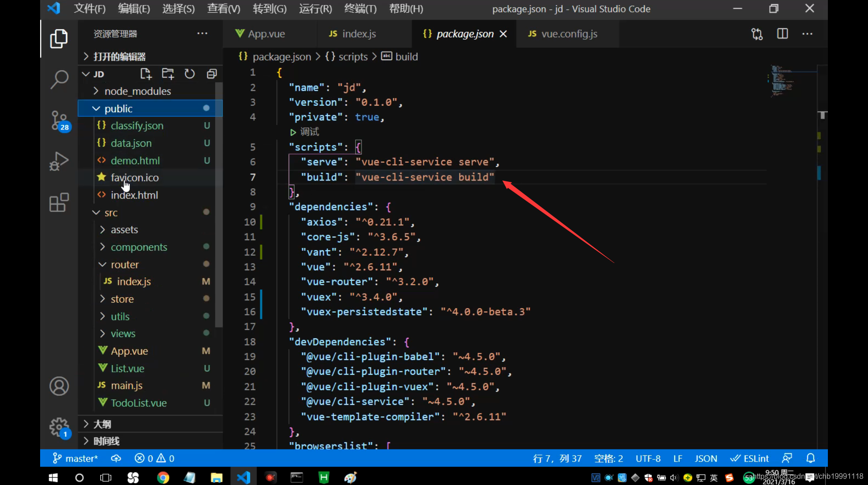Split the editor to the right

click(783, 34)
